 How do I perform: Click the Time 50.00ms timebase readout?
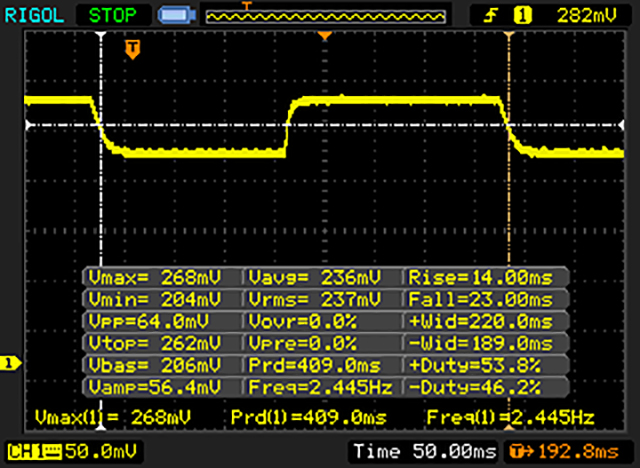coord(424,452)
